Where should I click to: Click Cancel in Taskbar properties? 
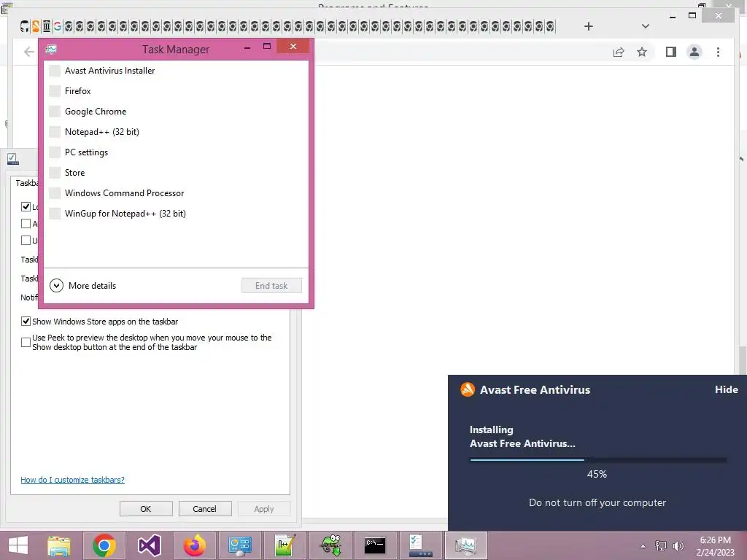point(205,508)
